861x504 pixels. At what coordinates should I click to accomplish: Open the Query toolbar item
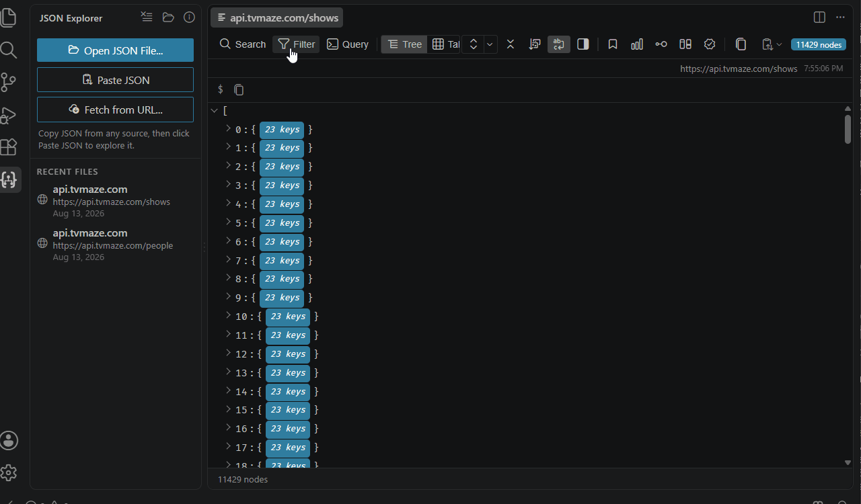[347, 44]
